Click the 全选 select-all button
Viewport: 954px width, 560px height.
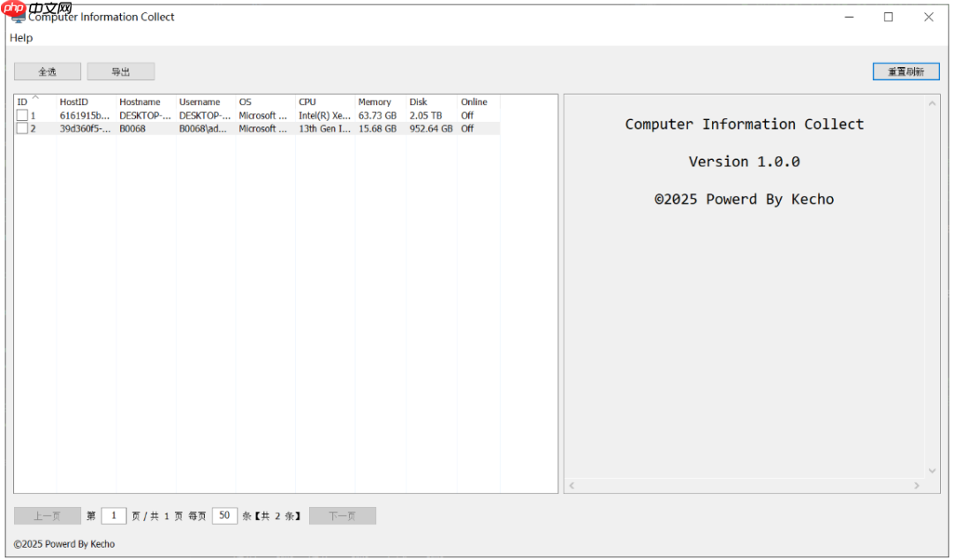point(46,71)
